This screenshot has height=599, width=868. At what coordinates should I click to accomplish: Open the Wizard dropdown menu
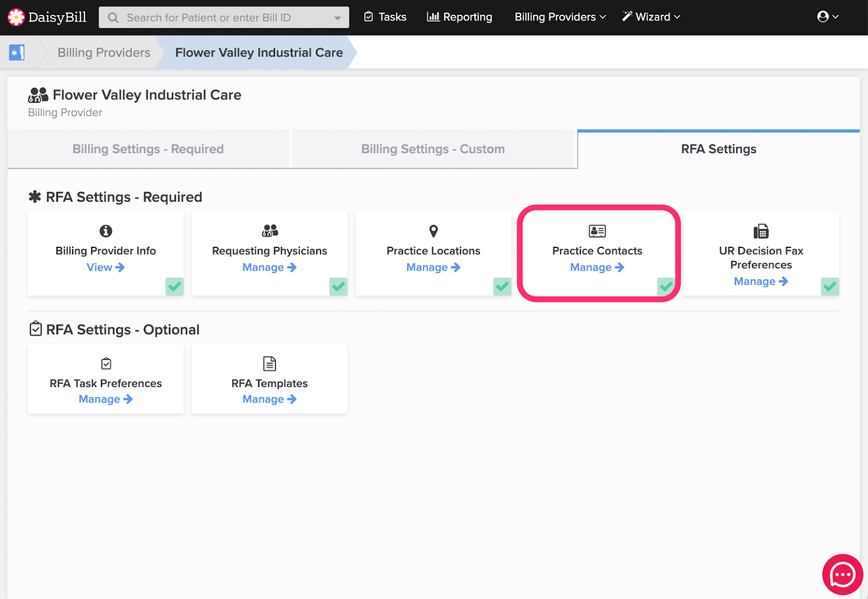coord(652,17)
